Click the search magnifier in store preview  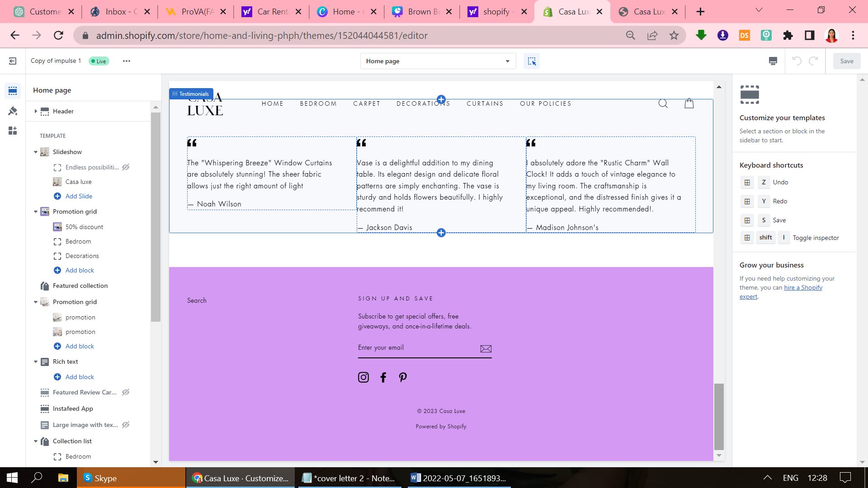(663, 103)
